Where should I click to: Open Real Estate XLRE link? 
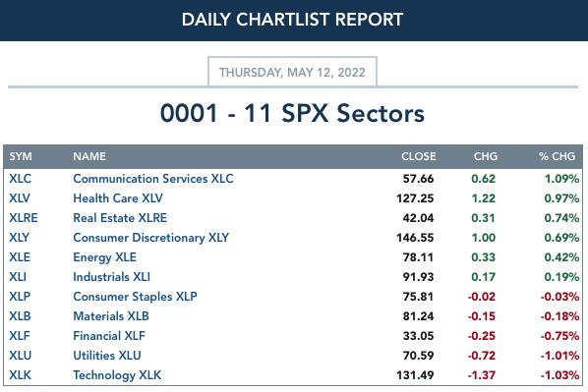[x=120, y=218]
